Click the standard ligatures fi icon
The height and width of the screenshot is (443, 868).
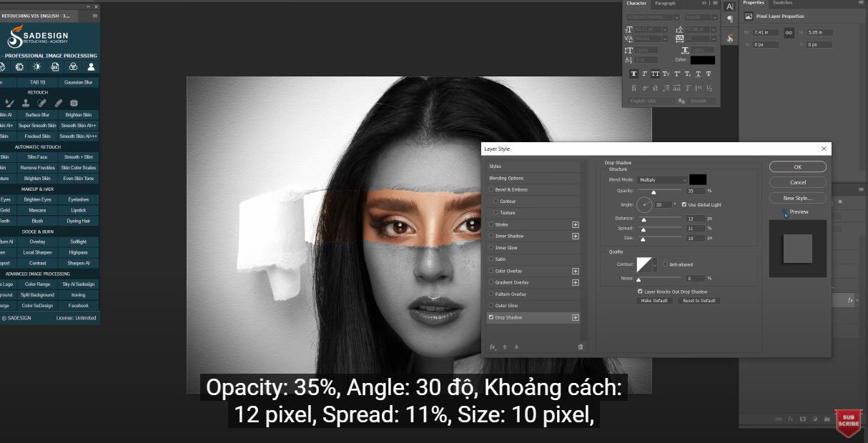tap(633, 88)
